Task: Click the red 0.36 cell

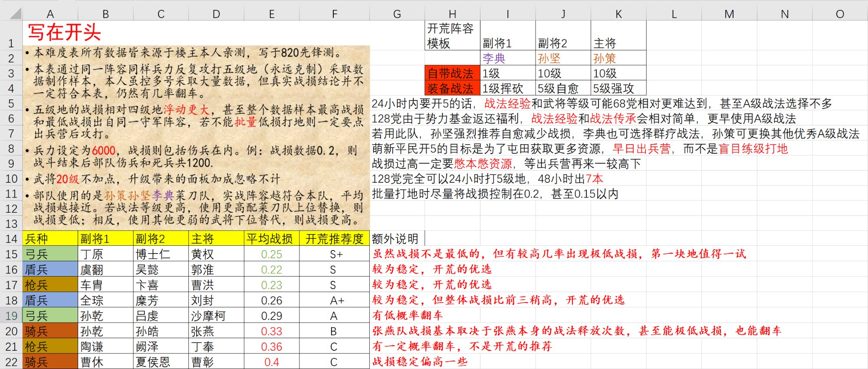Action: (x=272, y=346)
